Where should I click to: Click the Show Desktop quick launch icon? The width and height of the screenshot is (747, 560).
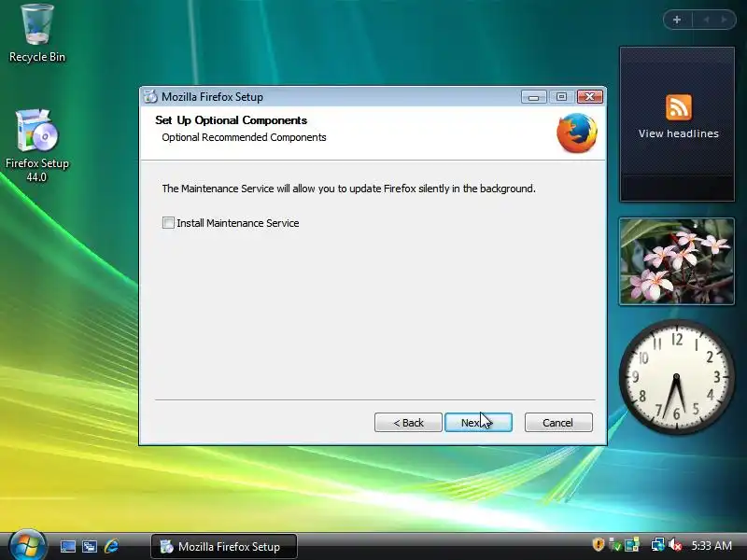[67, 546]
